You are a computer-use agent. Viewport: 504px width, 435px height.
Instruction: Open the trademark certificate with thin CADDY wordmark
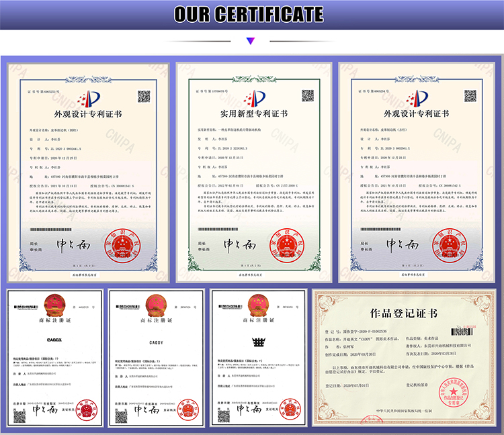click(x=157, y=358)
